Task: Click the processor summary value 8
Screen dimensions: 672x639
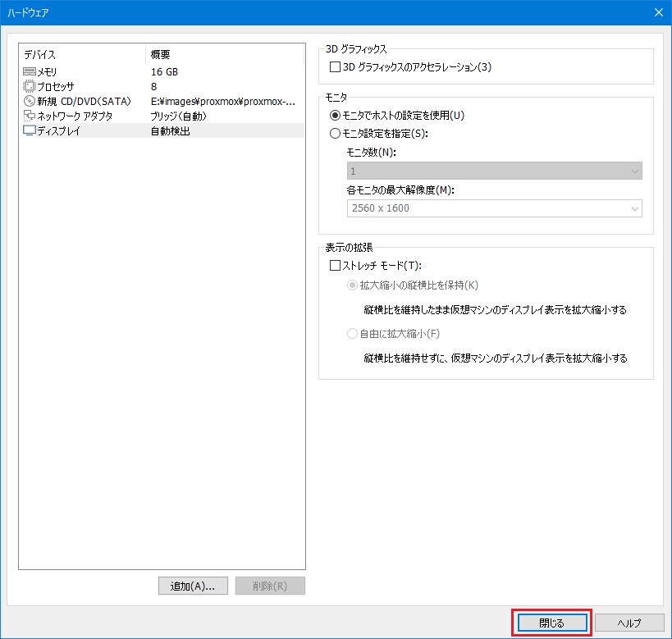Action: coord(154,87)
